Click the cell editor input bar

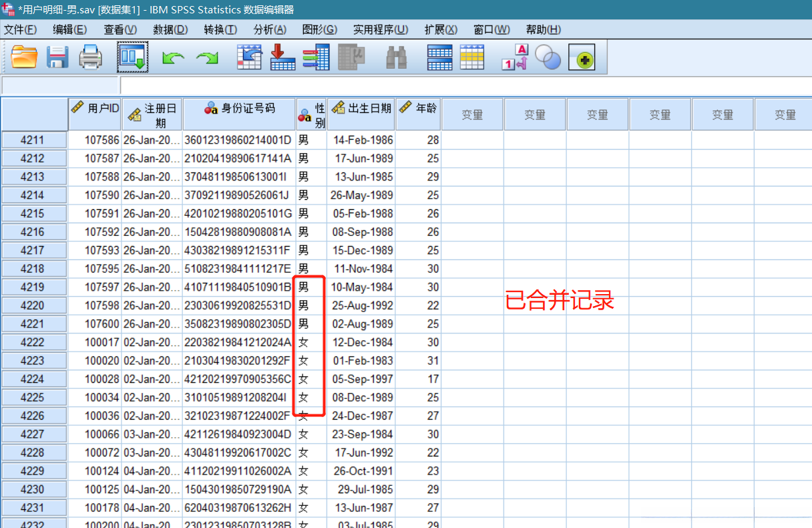point(465,86)
